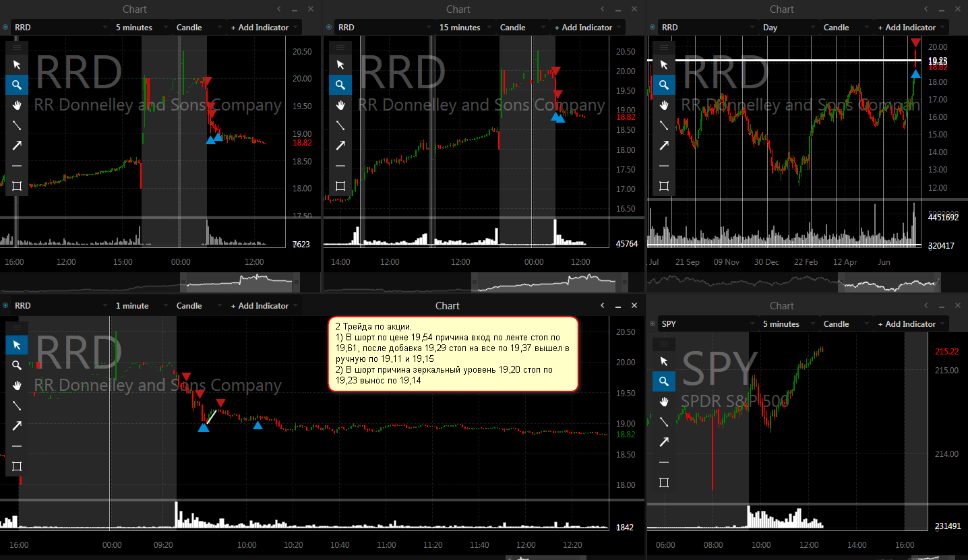Pick trend line tool in RRD 5 minutes chart
The width and height of the screenshot is (968, 560).
pyautogui.click(x=17, y=125)
